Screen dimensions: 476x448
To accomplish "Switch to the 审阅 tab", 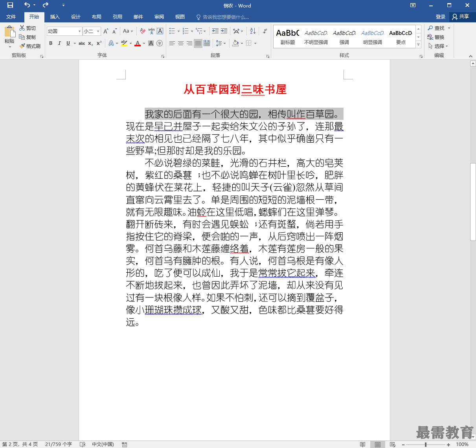I will point(159,17).
